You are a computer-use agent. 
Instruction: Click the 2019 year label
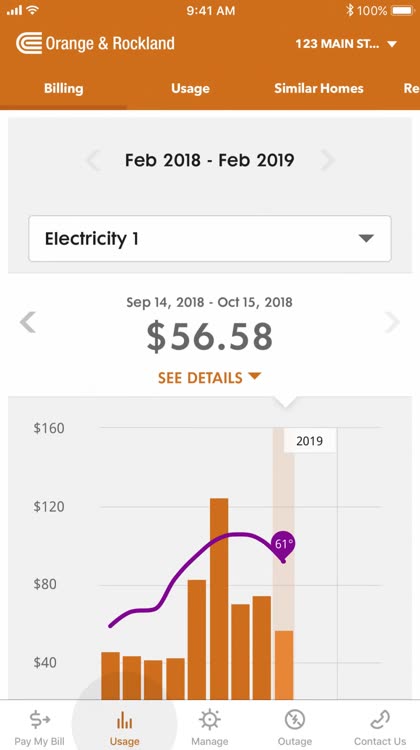(x=309, y=441)
